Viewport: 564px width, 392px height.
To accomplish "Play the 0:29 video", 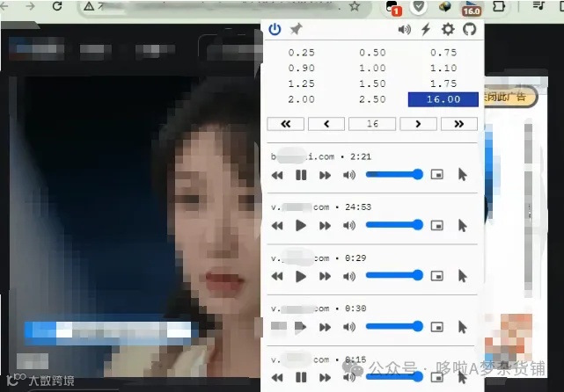I will pyautogui.click(x=301, y=276).
